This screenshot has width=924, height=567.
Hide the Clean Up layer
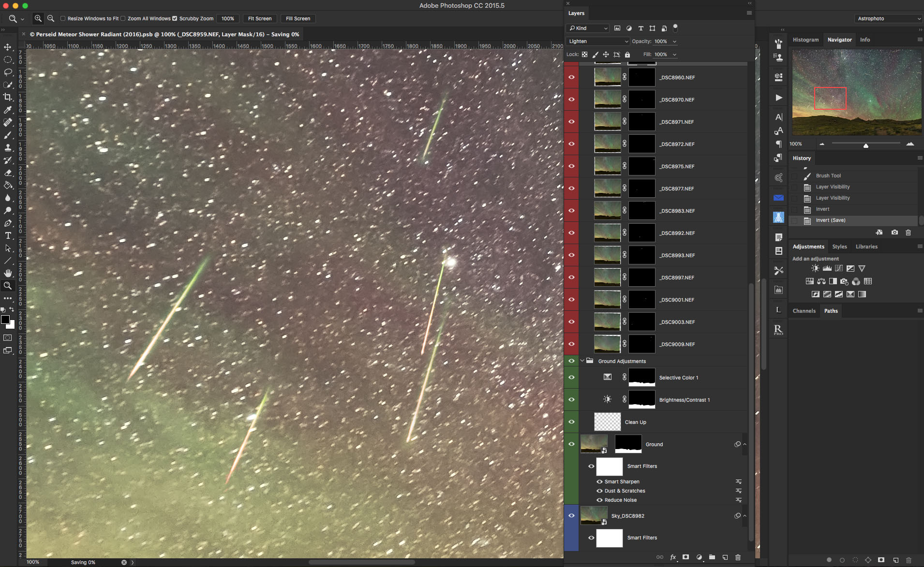tap(571, 422)
